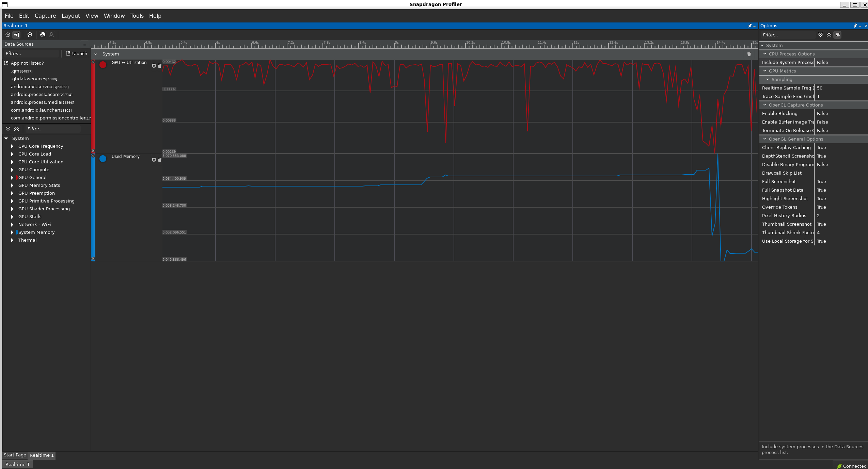Click the zoom-to-fit magnifier icon
Viewport: 868px width, 469px height.
coord(30,35)
